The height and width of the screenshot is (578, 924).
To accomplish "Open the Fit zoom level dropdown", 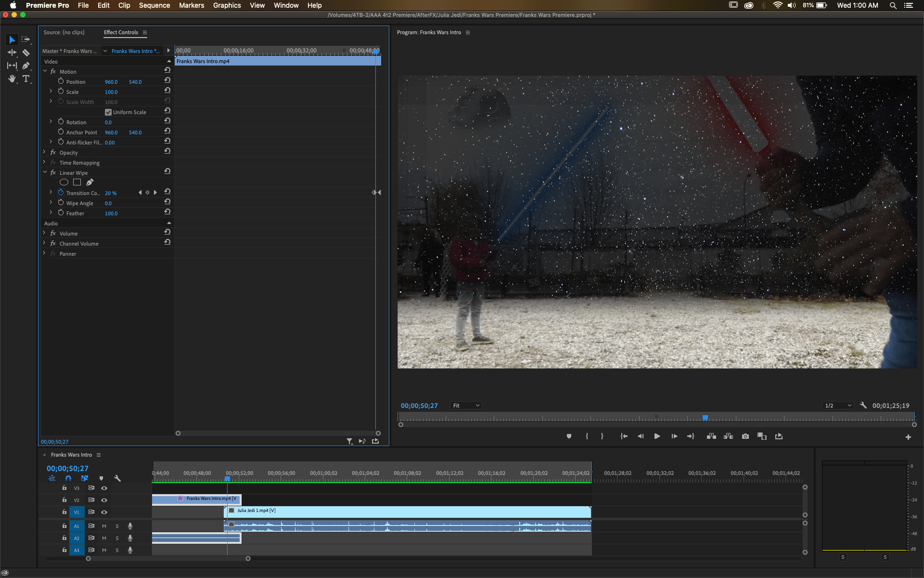I will [465, 405].
